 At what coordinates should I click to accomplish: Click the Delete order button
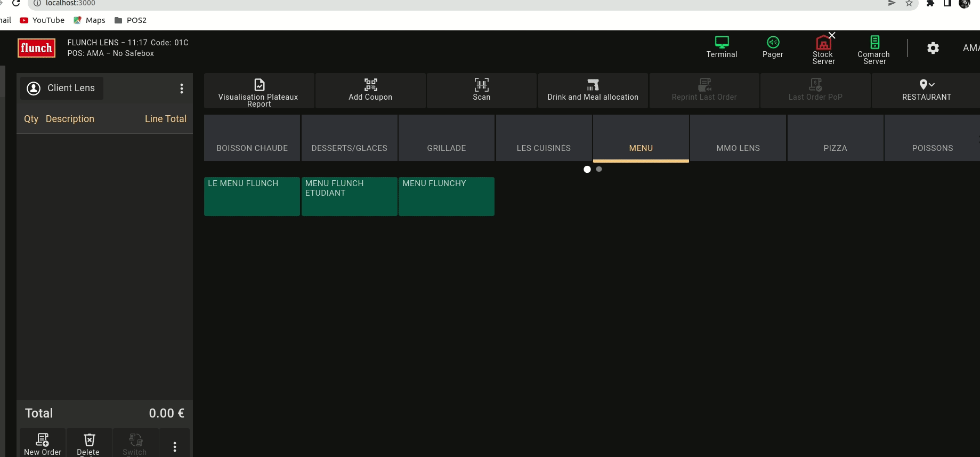89,444
